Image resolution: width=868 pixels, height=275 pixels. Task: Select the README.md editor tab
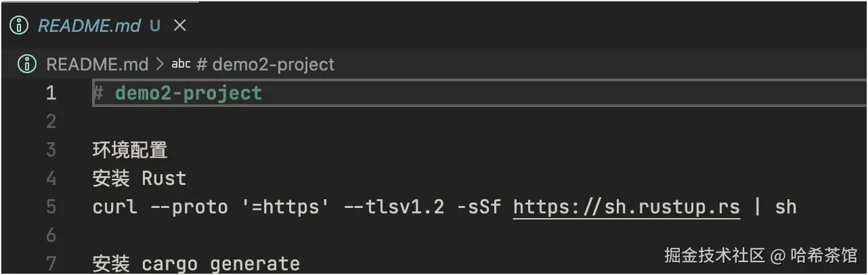point(89,26)
